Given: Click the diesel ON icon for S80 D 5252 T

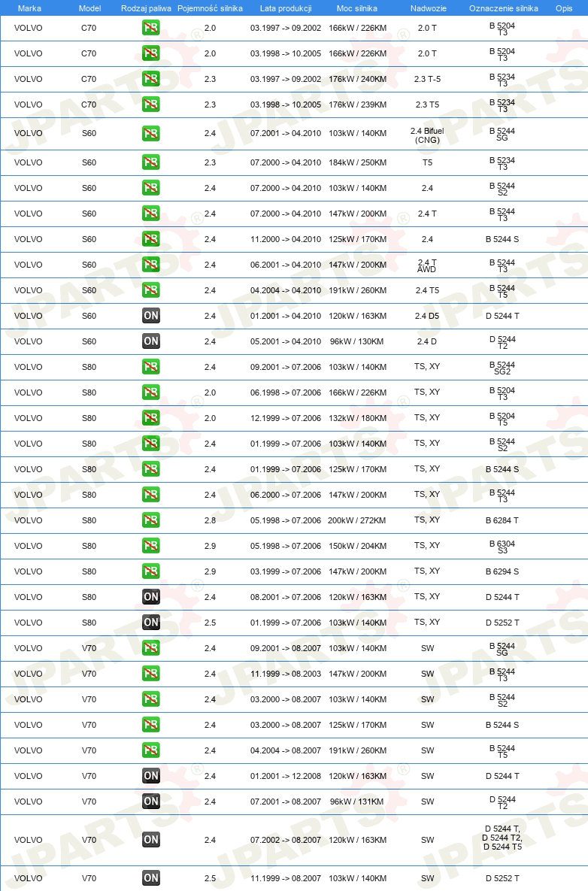Looking at the screenshot, I should pos(150,623).
